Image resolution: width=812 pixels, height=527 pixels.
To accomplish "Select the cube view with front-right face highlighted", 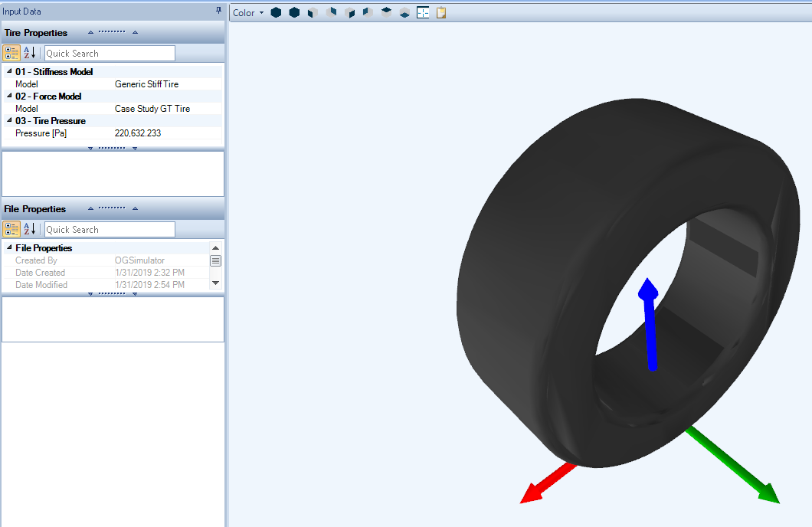I will point(349,12).
